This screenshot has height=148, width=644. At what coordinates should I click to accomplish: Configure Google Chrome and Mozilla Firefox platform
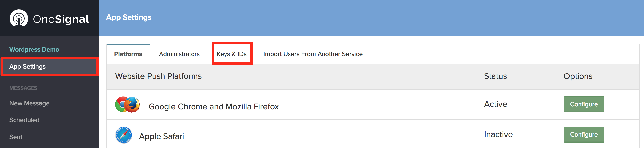pos(583,104)
